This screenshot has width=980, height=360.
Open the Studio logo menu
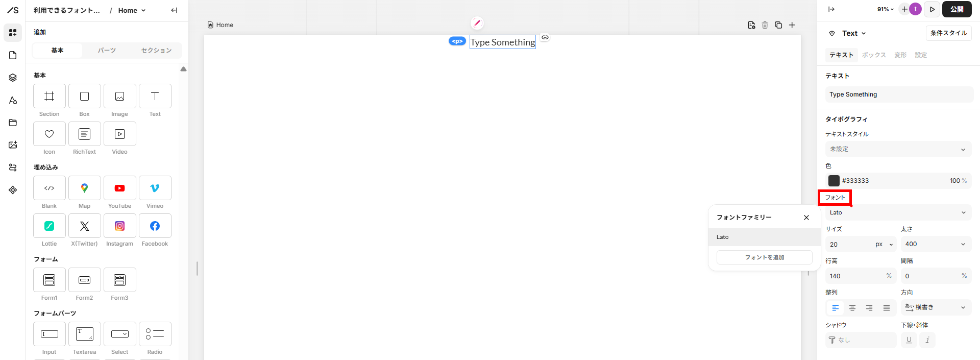pyautogui.click(x=13, y=10)
